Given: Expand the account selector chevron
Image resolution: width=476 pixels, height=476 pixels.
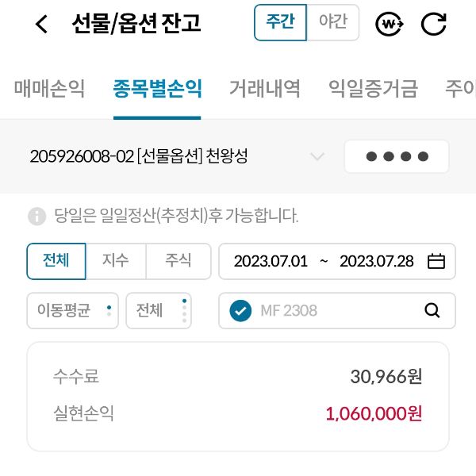Looking at the screenshot, I should tap(317, 156).
